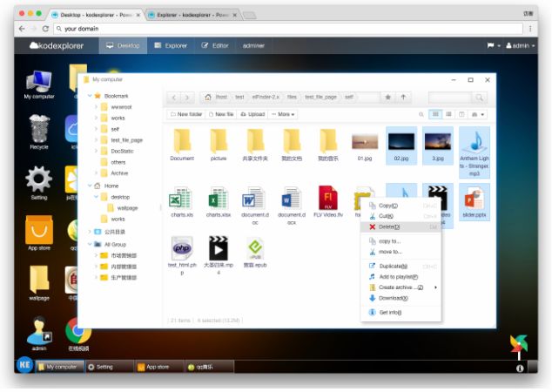Open the Recycle bin desktop icon
The image size is (552, 392).
[39, 132]
